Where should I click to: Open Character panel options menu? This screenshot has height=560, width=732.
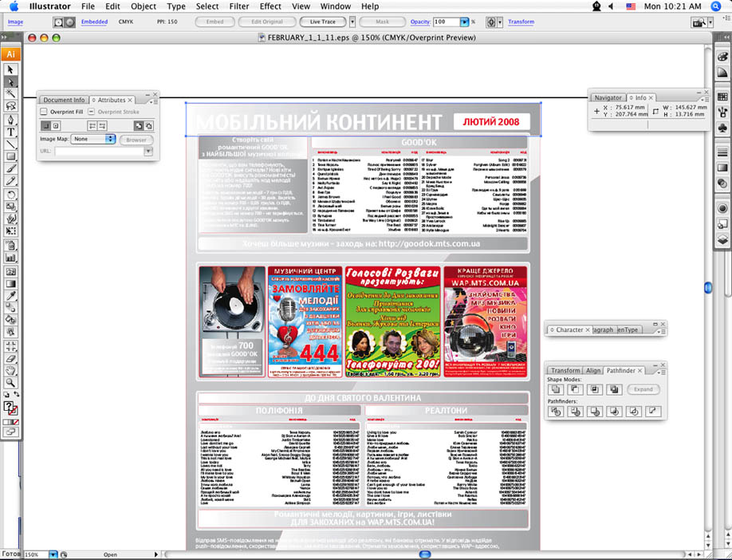(x=662, y=331)
